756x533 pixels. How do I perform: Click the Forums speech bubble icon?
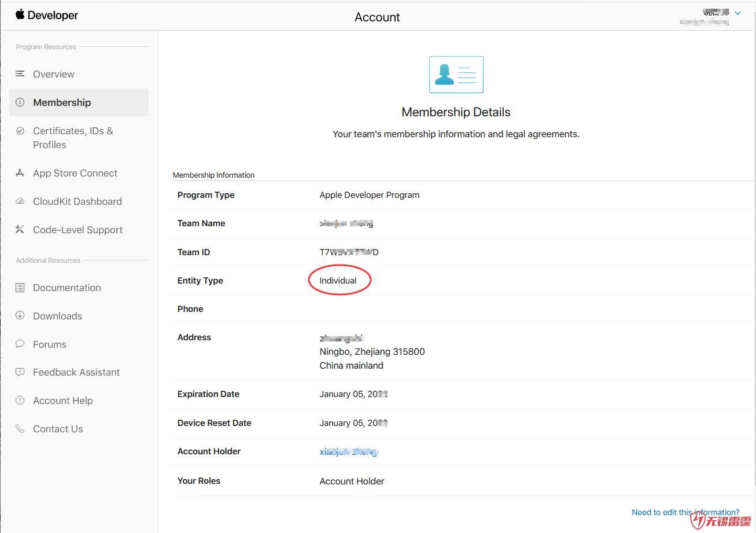20,344
